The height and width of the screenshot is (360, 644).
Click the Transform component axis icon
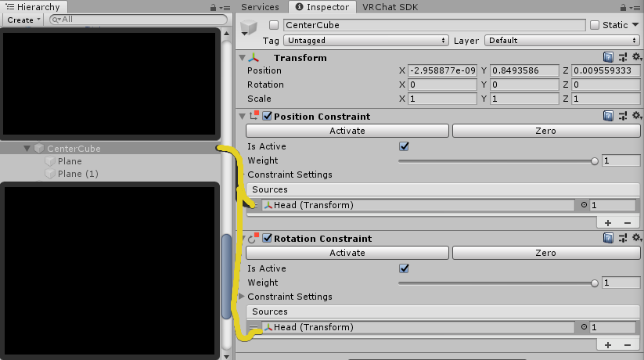(254, 58)
